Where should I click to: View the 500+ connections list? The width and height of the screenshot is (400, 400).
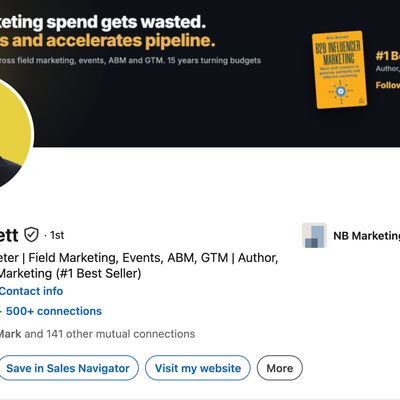pyautogui.click(x=54, y=311)
